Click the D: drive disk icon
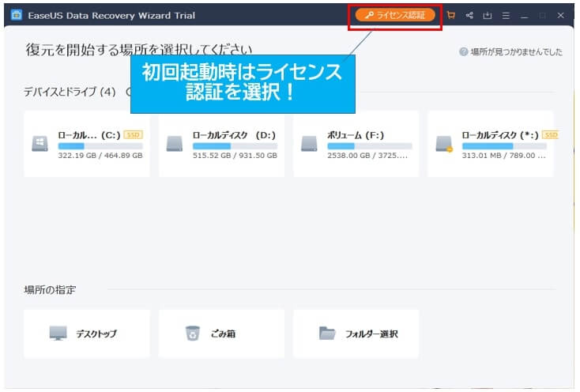The height and width of the screenshot is (392, 580). 175,144
